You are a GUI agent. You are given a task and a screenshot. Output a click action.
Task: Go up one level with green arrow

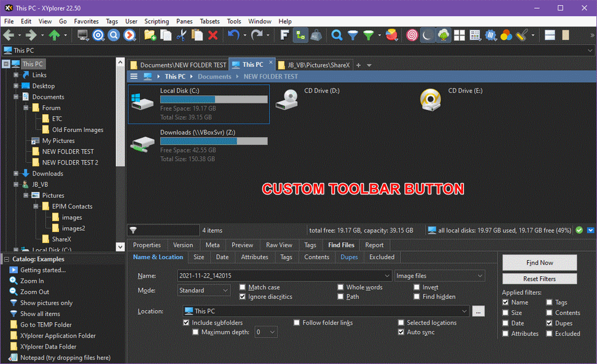[x=54, y=36]
